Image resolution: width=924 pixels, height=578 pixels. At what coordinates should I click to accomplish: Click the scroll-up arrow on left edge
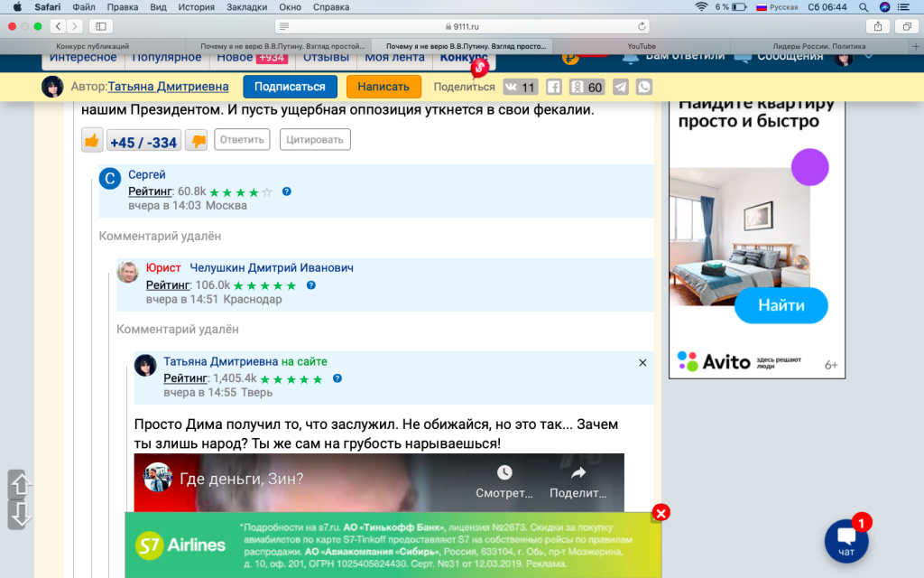[19, 484]
